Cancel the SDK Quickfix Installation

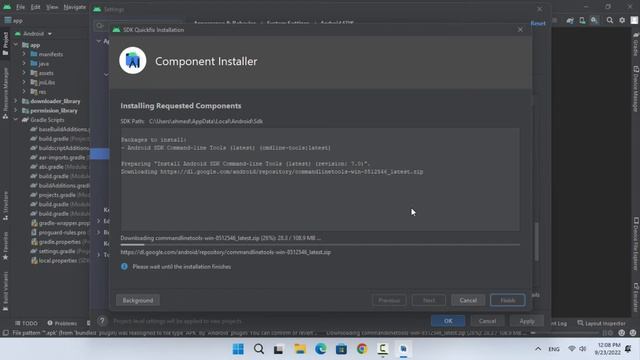(x=468, y=300)
